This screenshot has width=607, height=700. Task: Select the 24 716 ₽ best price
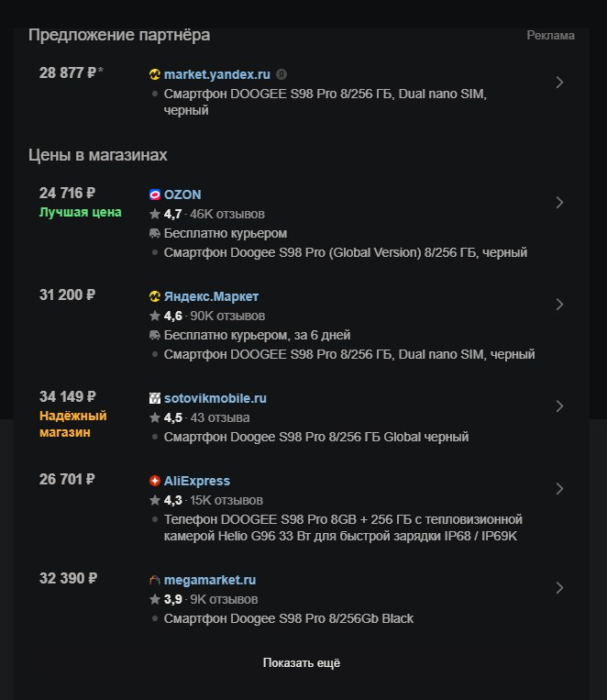pos(68,193)
